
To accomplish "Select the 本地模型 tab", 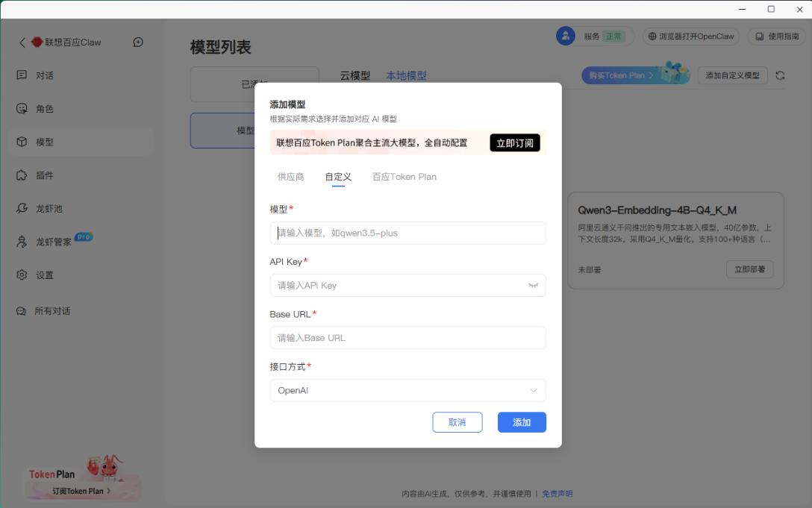I will point(406,75).
